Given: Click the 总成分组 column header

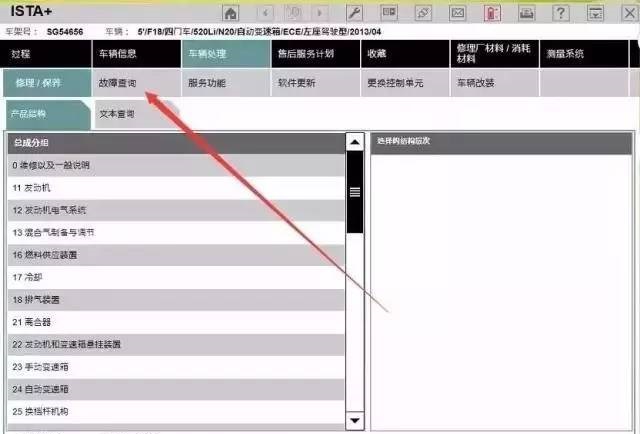Looking at the screenshot, I should [x=176, y=143].
